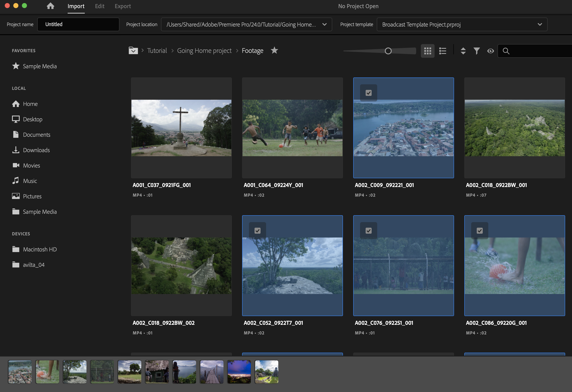The height and width of the screenshot is (392, 572).
Task: Go to Going Home project breadcrumb
Action: pyautogui.click(x=204, y=51)
